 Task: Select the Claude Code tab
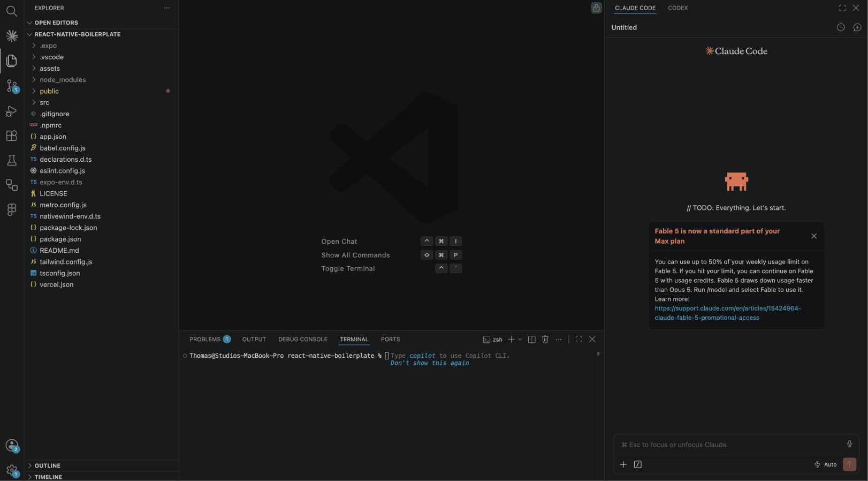click(x=635, y=8)
